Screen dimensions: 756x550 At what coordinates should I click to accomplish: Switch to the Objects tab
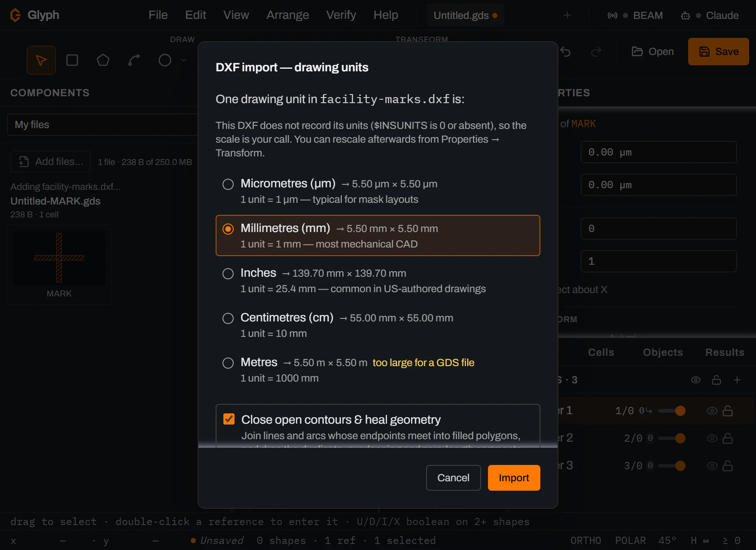click(x=663, y=352)
